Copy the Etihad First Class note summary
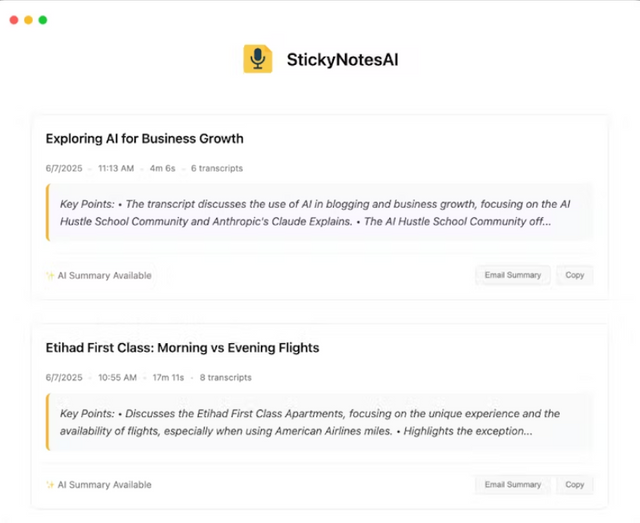The image size is (640, 523). pos(575,485)
